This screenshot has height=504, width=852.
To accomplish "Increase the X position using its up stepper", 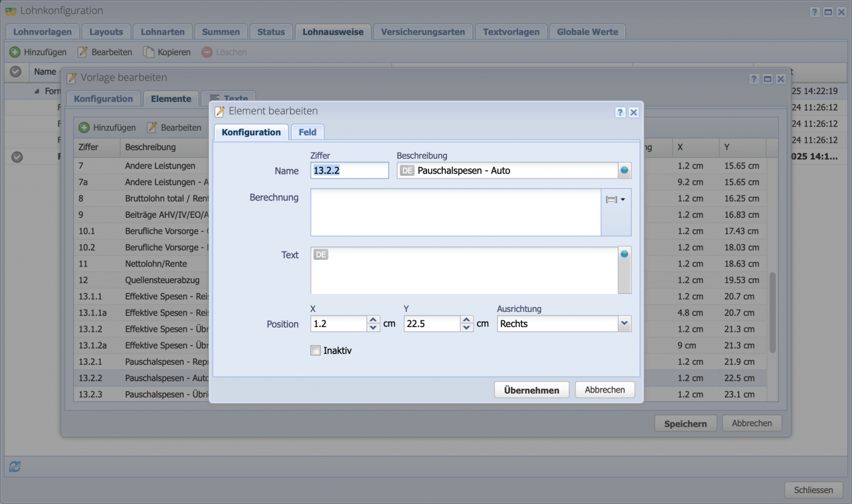I will pyautogui.click(x=373, y=320).
